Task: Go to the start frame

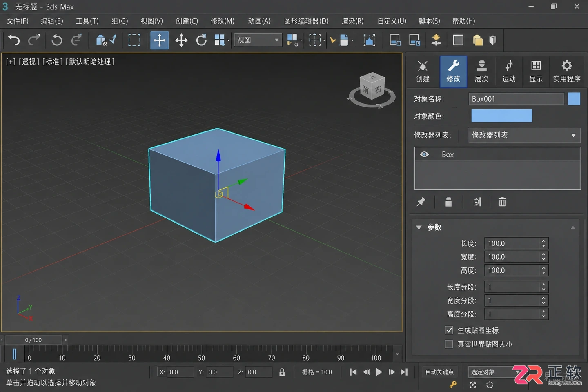Action: [353, 372]
